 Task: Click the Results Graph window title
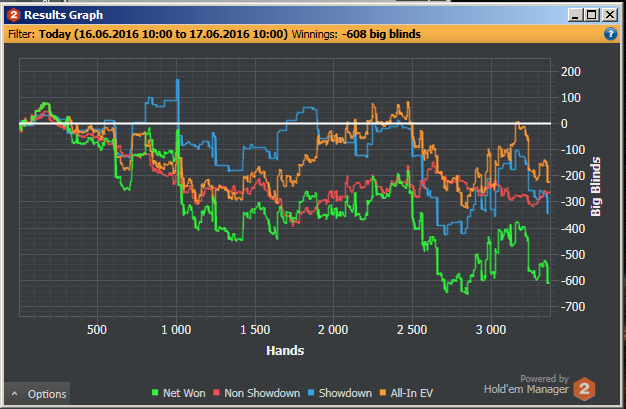(63, 15)
